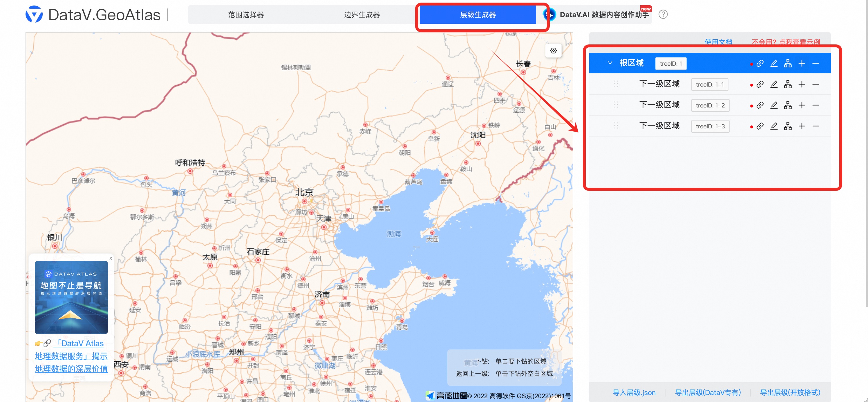Click the hierarchy icon on the 根区域 row

pos(788,63)
